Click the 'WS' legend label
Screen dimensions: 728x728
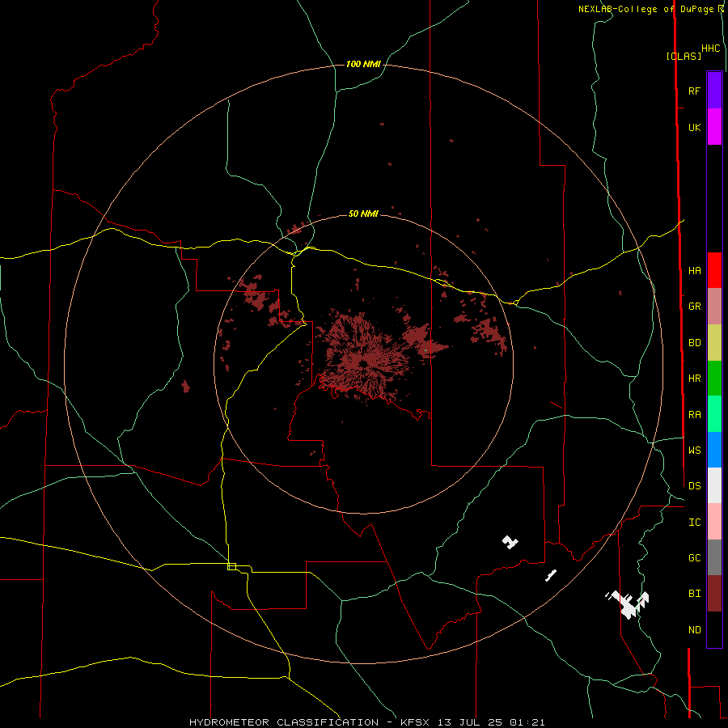[695, 450]
